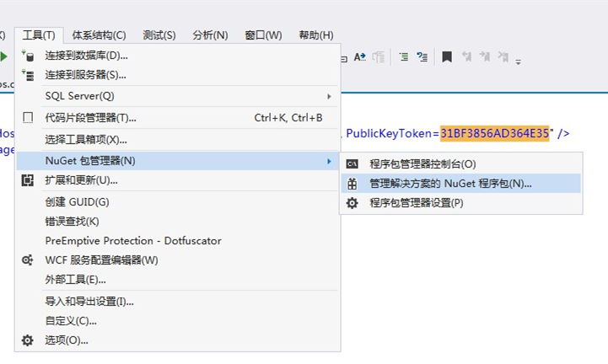This screenshot has width=608, height=364.
Task: Choose 连接到服务器(S)...
Action: (x=178, y=75)
